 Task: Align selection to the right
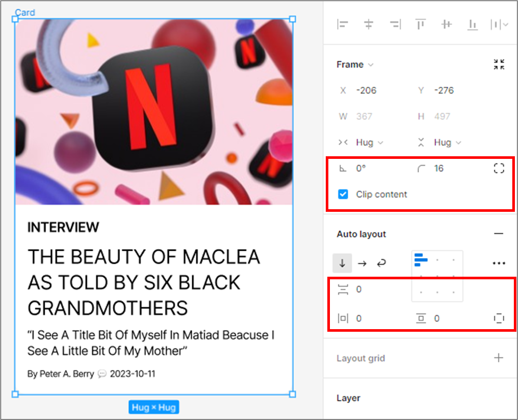[395, 24]
